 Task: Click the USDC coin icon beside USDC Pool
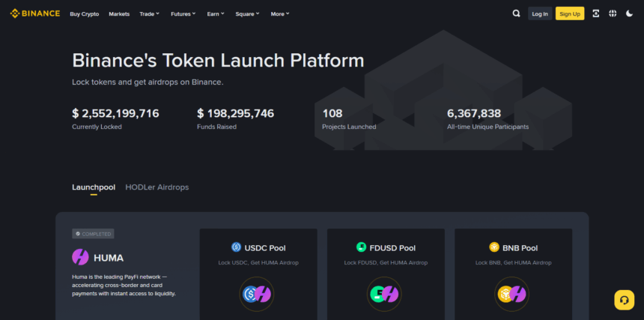point(236,247)
